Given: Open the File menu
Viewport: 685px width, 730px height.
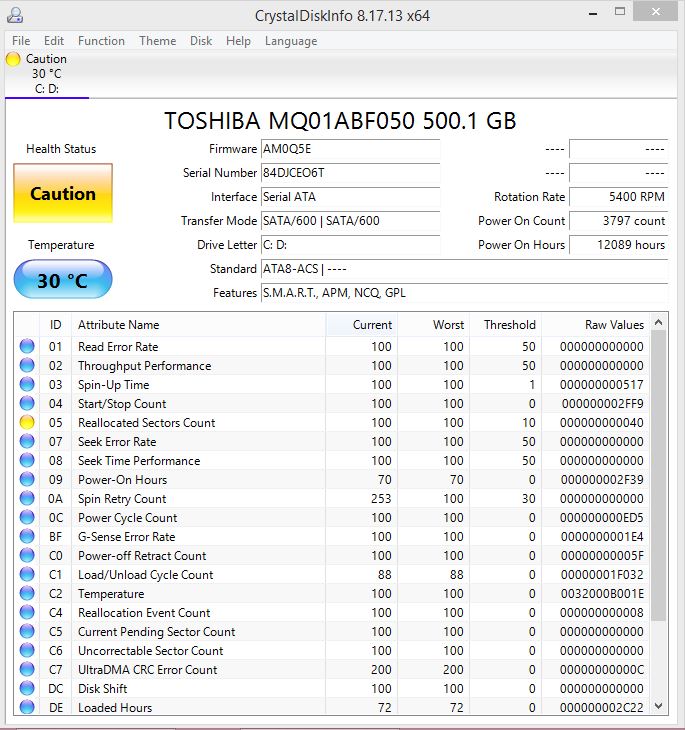Looking at the screenshot, I should coord(21,41).
